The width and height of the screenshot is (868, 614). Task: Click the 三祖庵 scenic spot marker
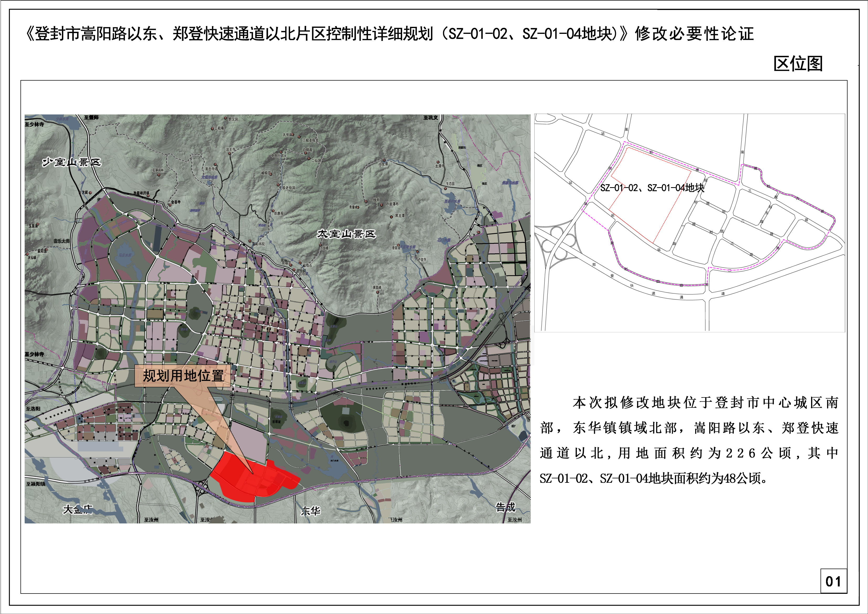(212, 129)
